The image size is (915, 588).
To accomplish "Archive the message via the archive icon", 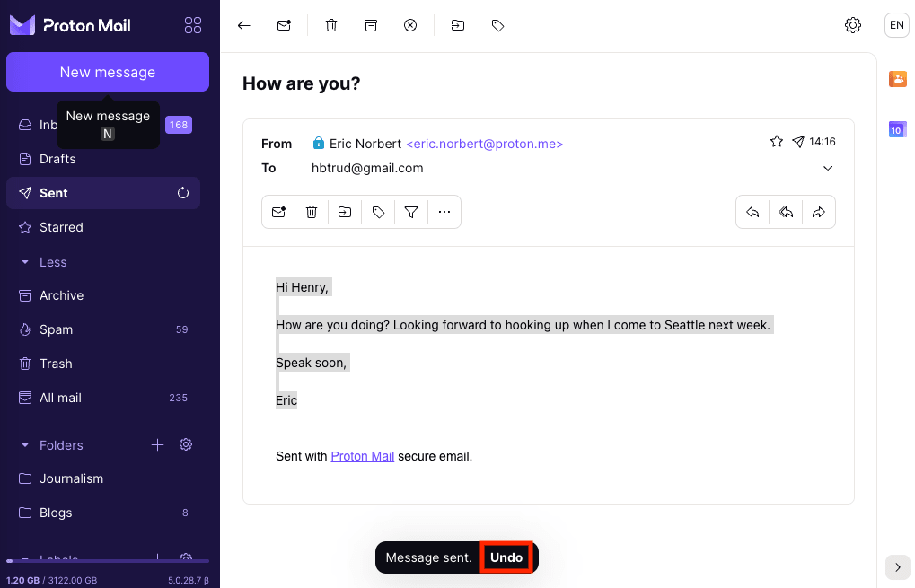I will click(370, 25).
